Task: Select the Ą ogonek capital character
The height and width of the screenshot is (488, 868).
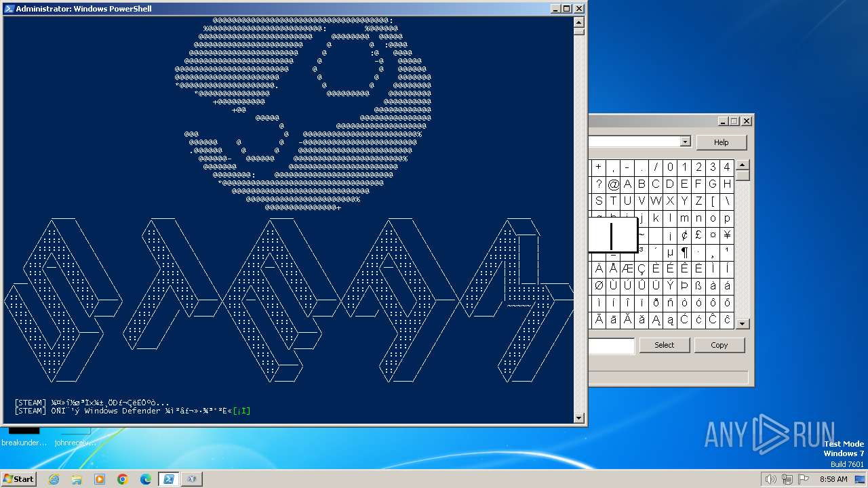Action: tap(656, 320)
